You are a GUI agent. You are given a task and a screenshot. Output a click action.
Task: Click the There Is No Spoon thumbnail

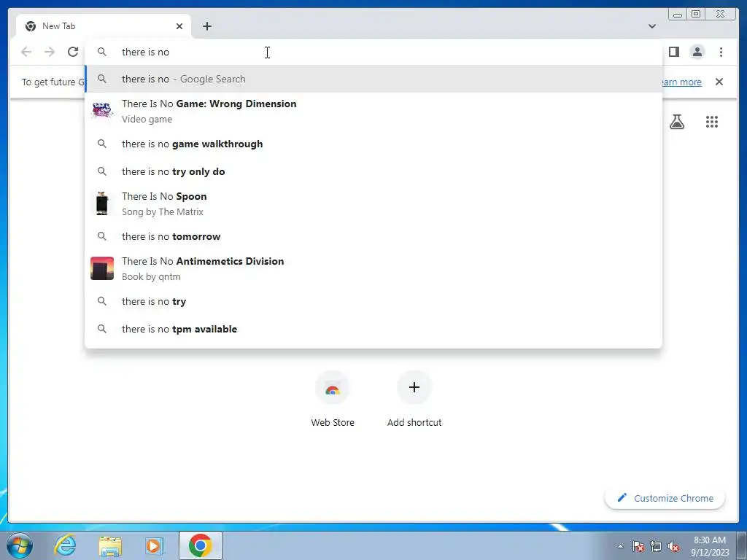[102, 203]
